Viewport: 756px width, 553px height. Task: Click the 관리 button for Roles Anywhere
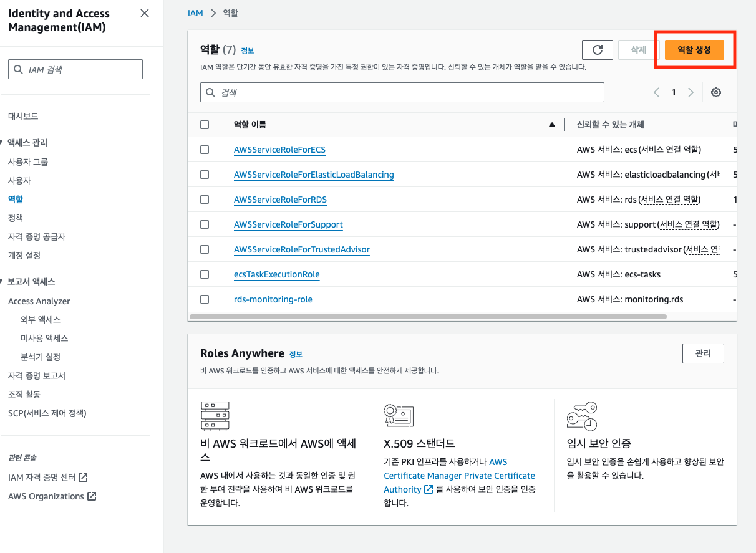703,353
